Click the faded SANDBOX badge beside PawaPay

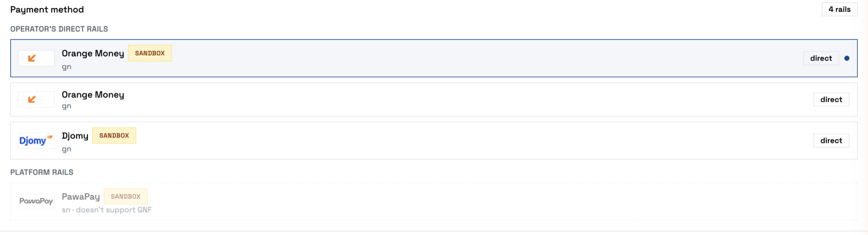pyautogui.click(x=125, y=197)
